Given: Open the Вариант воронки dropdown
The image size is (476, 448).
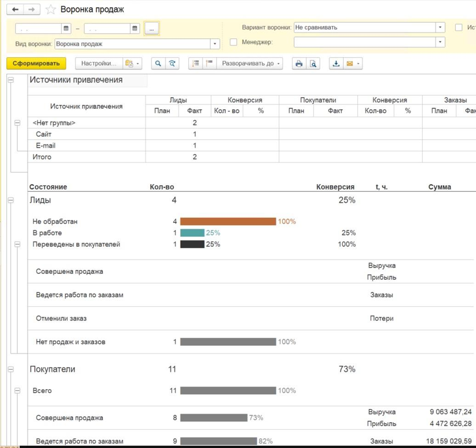Looking at the screenshot, I should (440, 27).
